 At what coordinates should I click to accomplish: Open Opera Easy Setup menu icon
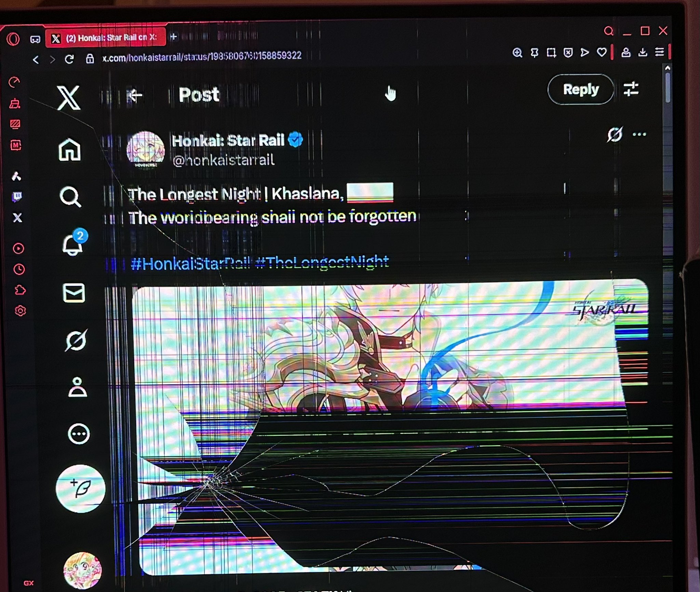coord(659,52)
